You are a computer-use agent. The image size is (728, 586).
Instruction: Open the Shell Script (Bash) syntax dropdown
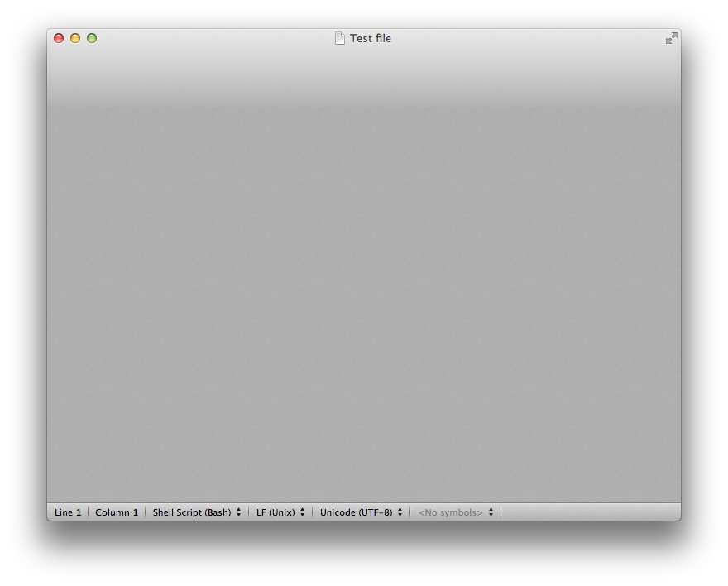click(x=197, y=512)
